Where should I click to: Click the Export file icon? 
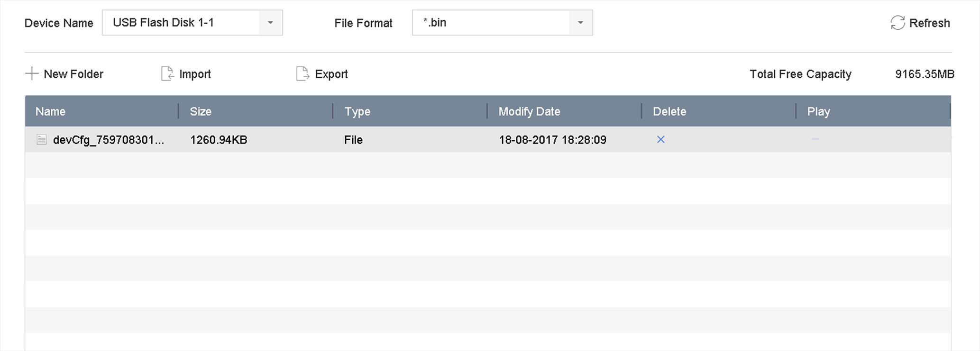302,74
